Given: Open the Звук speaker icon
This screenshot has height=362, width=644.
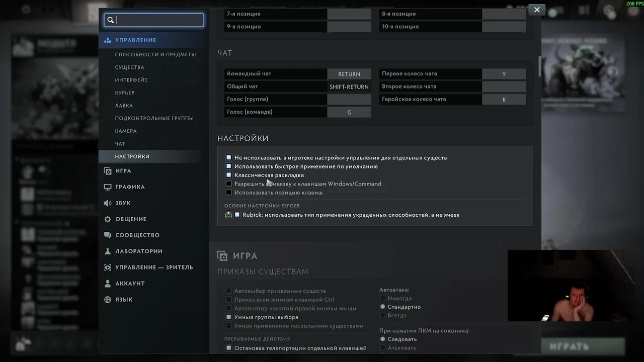Looking at the screenshot, I should pos(108,203).
